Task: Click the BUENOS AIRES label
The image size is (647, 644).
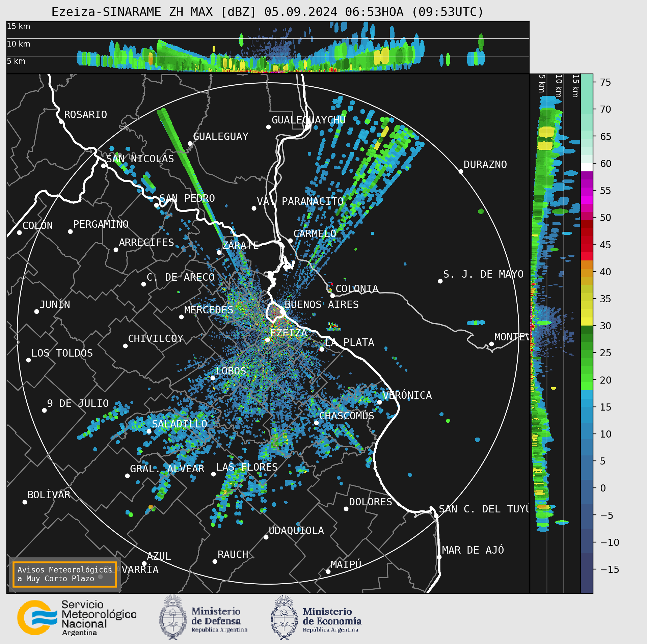Action: tap(322, 304)
